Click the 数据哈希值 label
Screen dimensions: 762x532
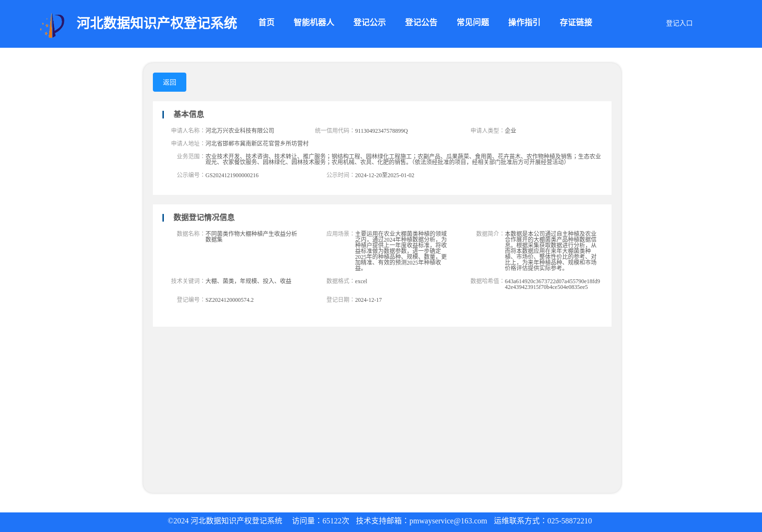pyautogui.click(x=487, y=281)
